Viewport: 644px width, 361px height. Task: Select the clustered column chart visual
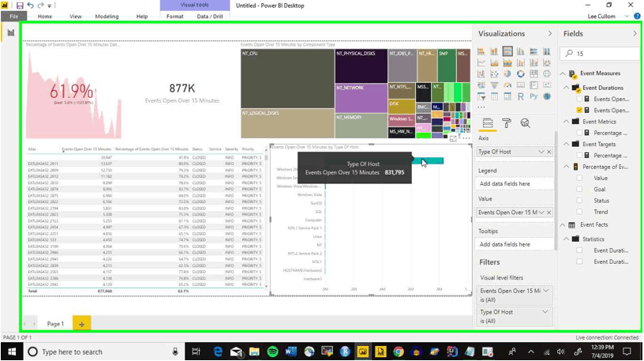tap(520, 51)
